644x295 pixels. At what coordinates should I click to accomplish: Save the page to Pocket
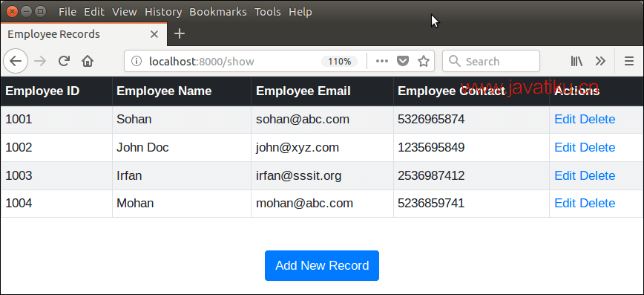click(403, 62)
